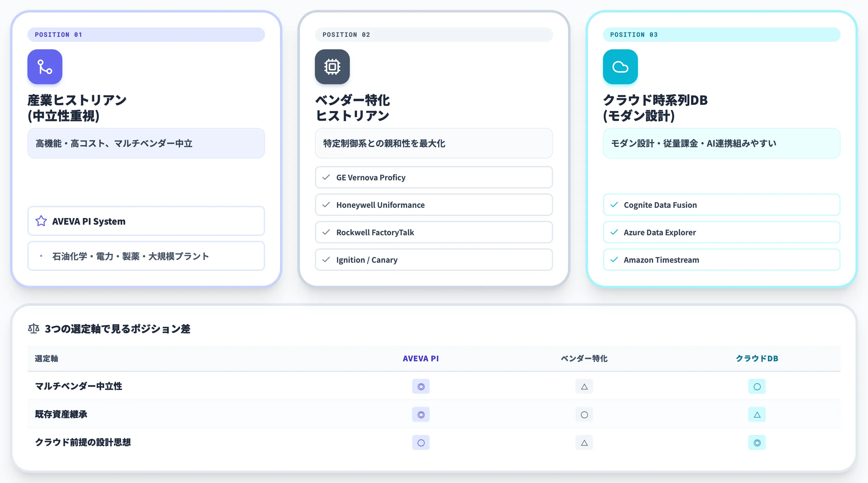The image size is (868, 483).
Task: Click the クラウドDB column header
Action: tap(757, 358)
